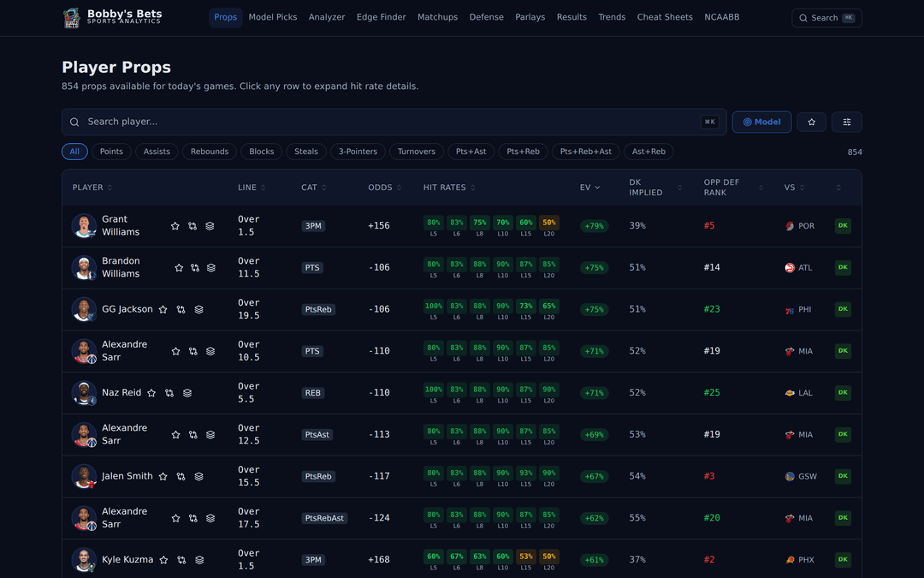Screen dimensions: 924x578
Task: Filter props by Pts+Reb+Ast
Action: click(586, 152)
